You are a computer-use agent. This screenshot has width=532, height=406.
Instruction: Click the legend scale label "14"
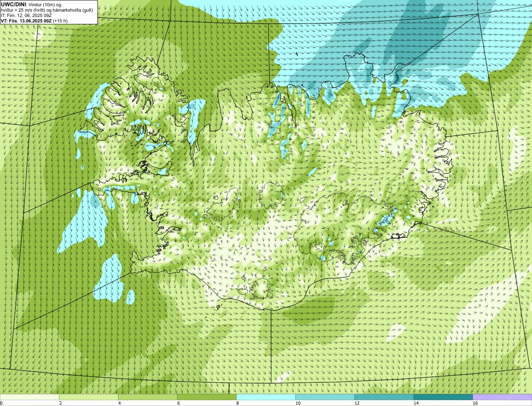point(416,403)
